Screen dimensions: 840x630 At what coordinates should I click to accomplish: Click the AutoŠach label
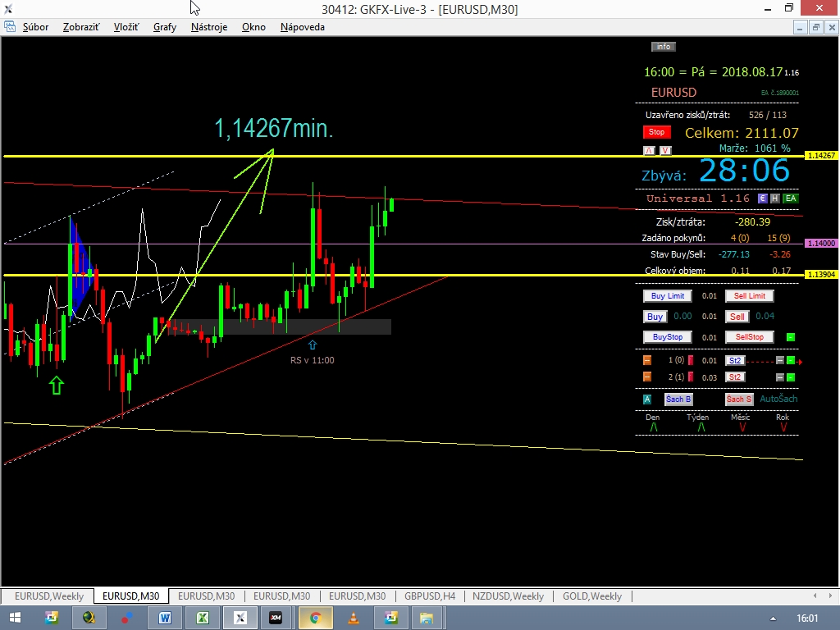pyautogui.click(x=778, y=399)
